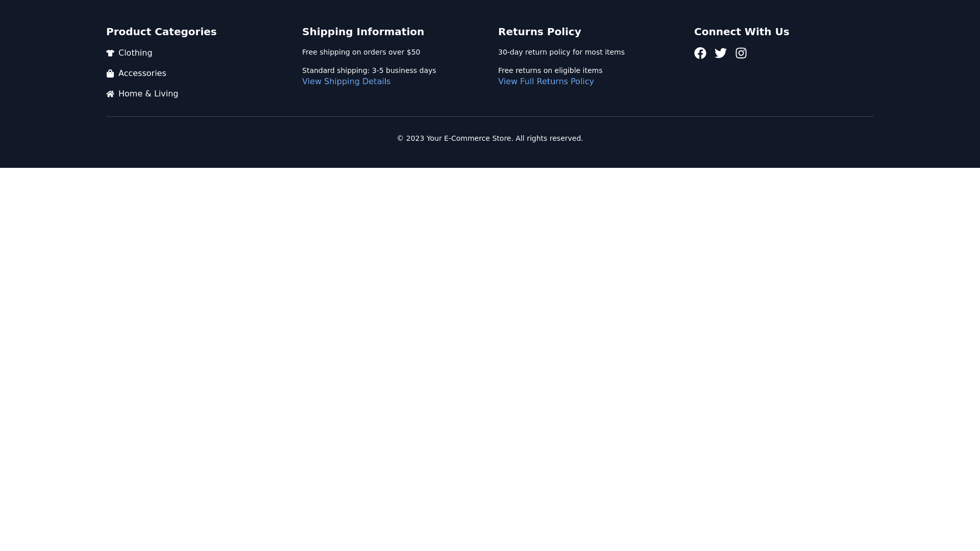This screenshot has width=980, height=551.
Task: Click the Shipping Information heading
Action: pos(363,32)
